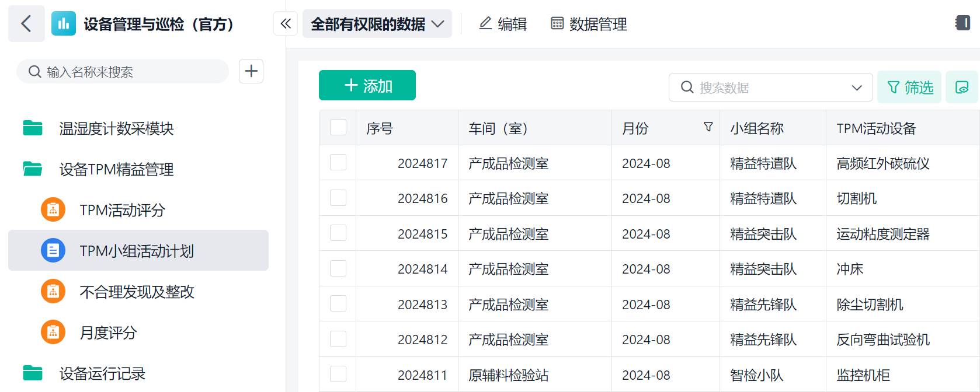
Task: Open the 温湿度计数采模块 folder
Action: (116, 128)
